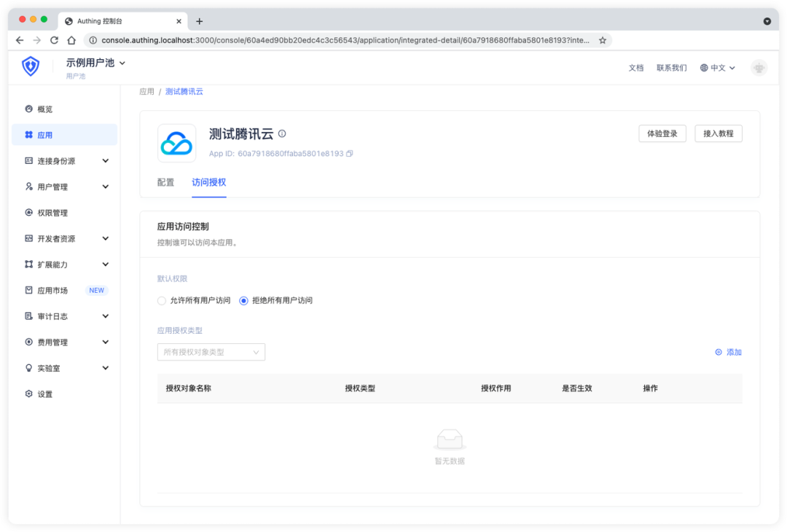This screenshot has width=787, height=532.
Task: Switch to the 配置 tab
Action: pos(165,183)
